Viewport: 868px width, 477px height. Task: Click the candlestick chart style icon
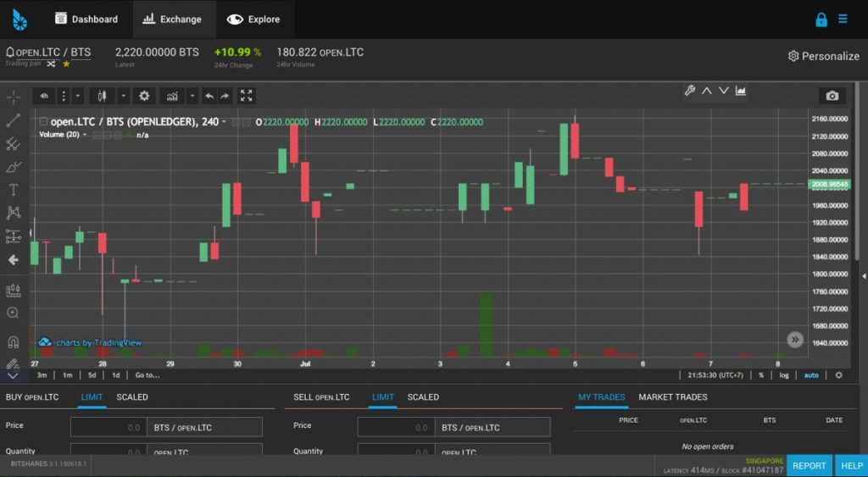102,97
